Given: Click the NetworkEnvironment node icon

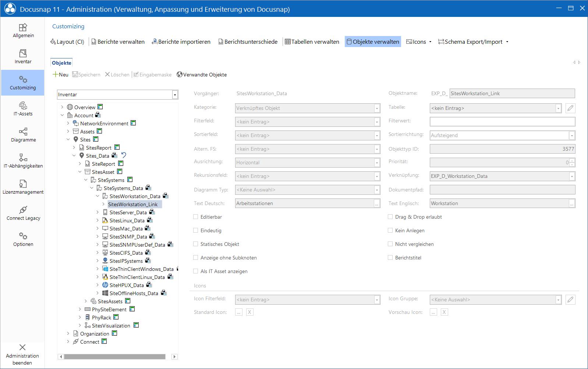Looking at the screenshot, I should point(76,123).
